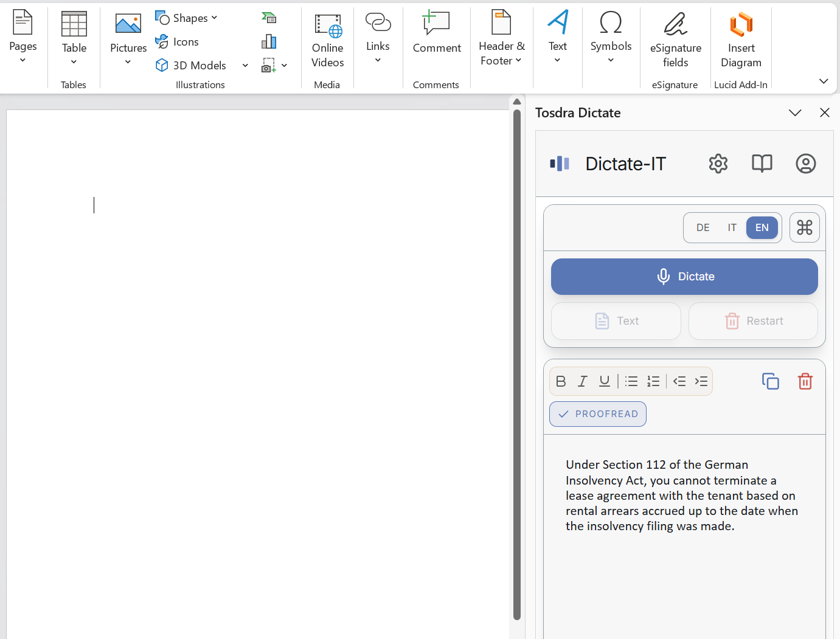Open the 3D Models dropdown arrow
Screen dimensions: 840x639
tap(245, 65)
